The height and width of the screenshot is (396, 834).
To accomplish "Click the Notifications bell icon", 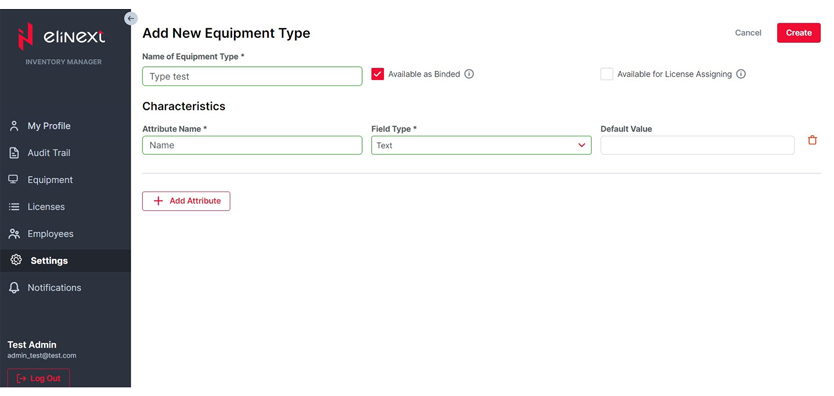I will coord(14,288).
